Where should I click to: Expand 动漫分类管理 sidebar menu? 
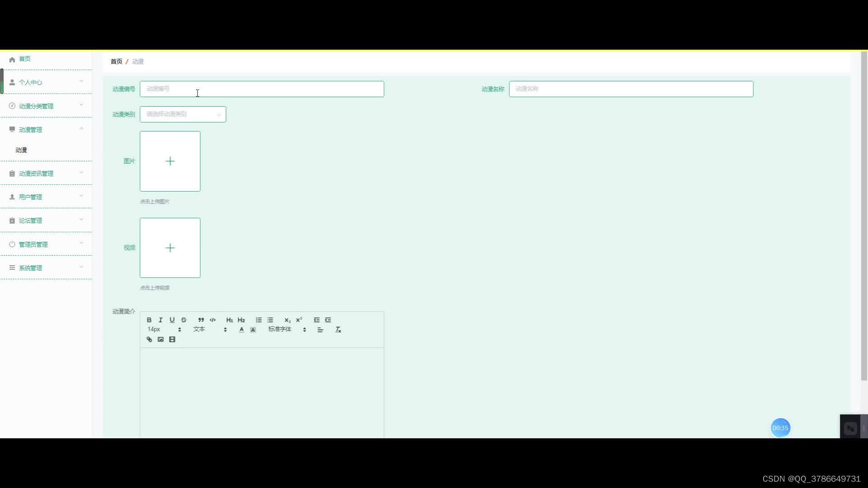[46, 106]
